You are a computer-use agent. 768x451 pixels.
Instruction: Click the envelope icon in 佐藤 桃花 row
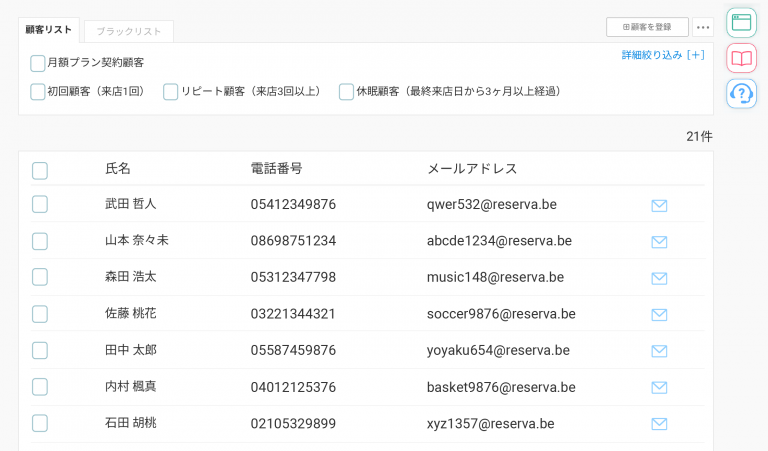click(x=659, y=315)
